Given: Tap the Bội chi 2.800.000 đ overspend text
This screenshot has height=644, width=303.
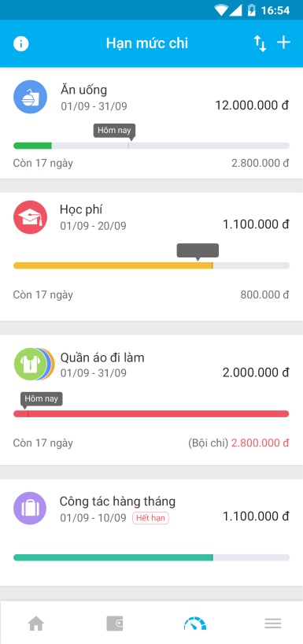Looking at the screenshot, I should point(238,443).
